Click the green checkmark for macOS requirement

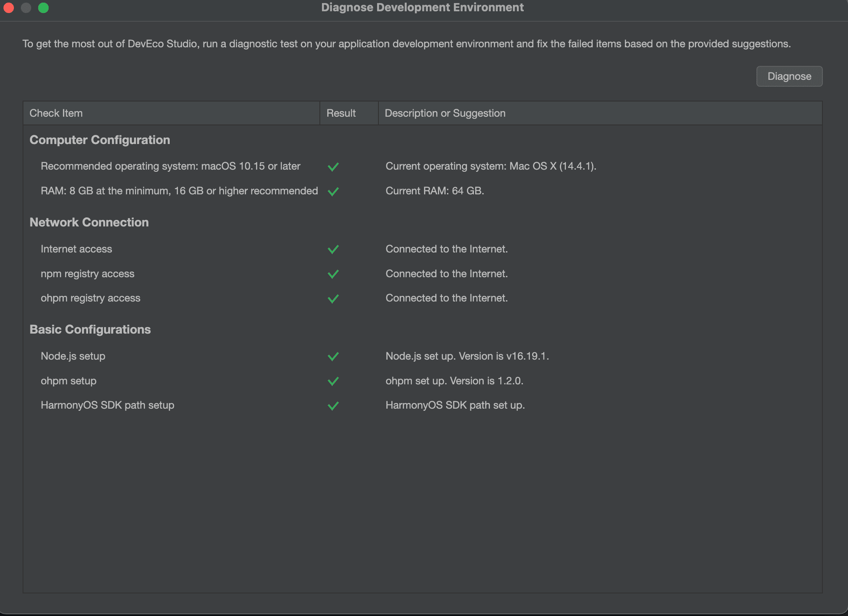point(333,167)
